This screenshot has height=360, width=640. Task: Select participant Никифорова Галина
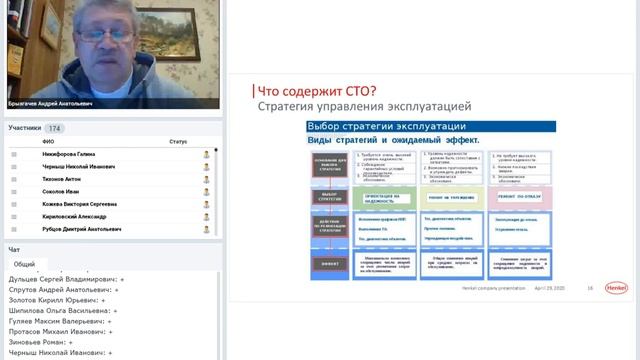[69, 154]
